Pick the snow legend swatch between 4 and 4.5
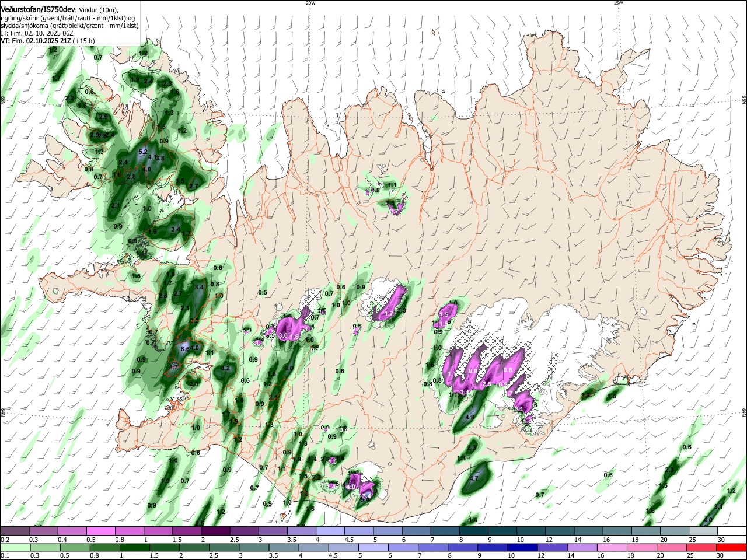Viewport: 747px width, 560px height. [x=330, y=531]
